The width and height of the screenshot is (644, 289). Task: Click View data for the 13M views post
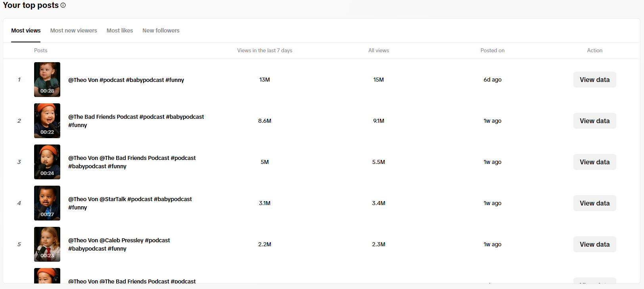tap(594, 80)
